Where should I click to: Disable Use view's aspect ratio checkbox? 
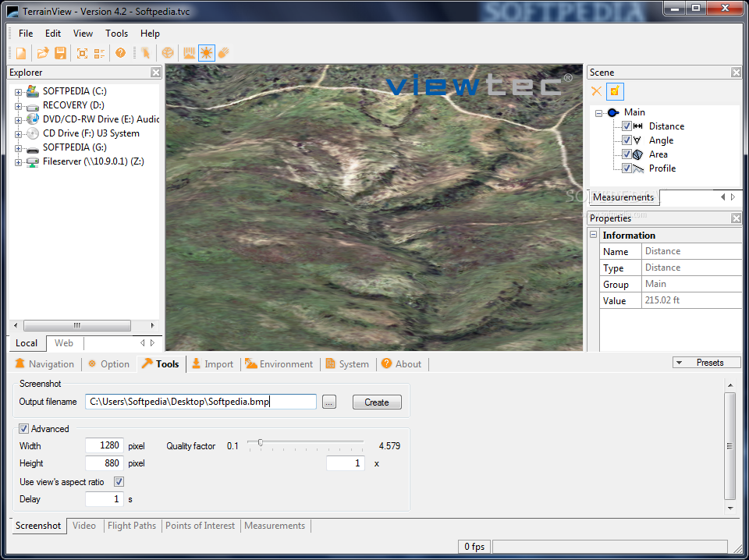(119, 482)
